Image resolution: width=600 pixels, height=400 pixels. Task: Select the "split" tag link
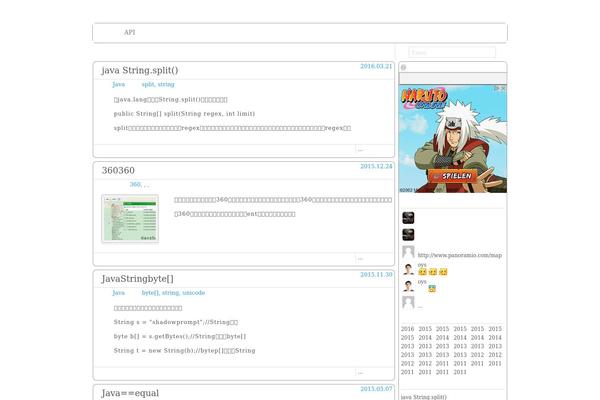click(148, 84)
